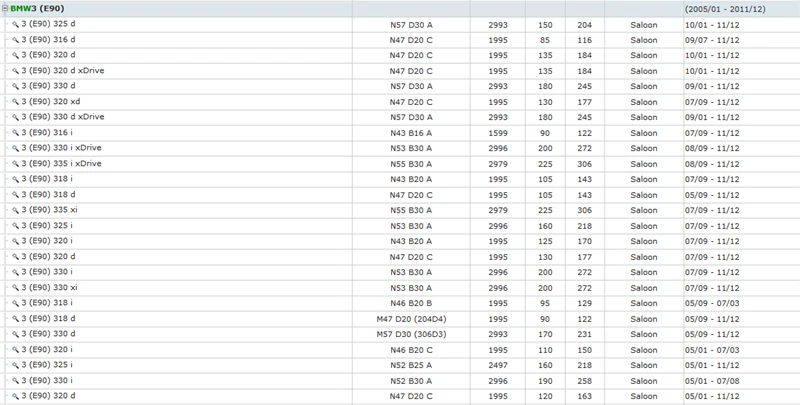Screen dimensions: 800x405
Task: Click magnifier beside 3 (E90) 320 xd
Action: [15, 102]
